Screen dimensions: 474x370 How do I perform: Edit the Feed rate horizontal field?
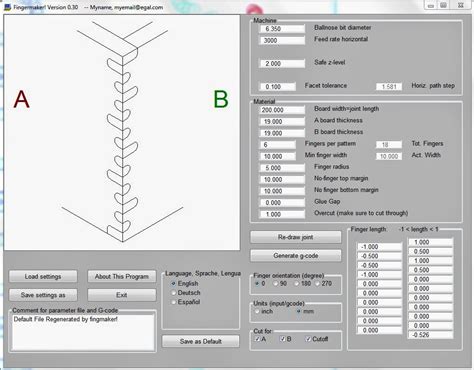click(x=282, y=40)
